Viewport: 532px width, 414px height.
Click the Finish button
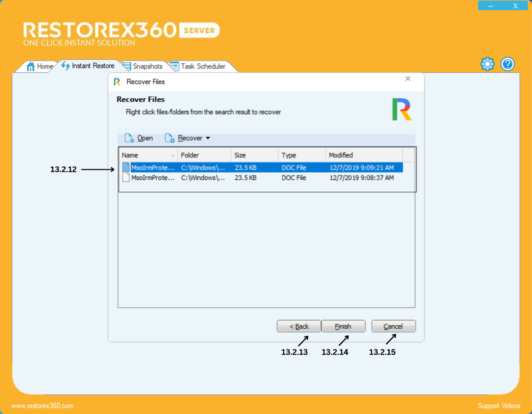click(x=343, y=326)
